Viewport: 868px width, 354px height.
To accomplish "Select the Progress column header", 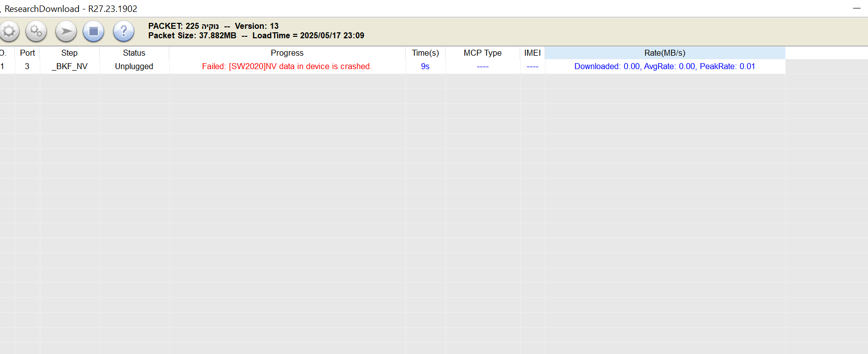I will [287, 53].
